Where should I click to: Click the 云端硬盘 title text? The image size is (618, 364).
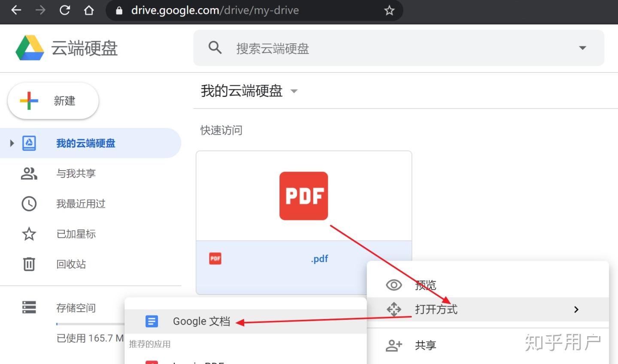click(85, 48)
